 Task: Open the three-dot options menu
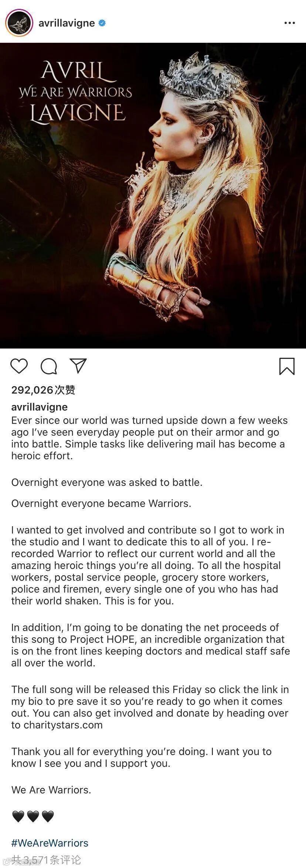(289, 23)
